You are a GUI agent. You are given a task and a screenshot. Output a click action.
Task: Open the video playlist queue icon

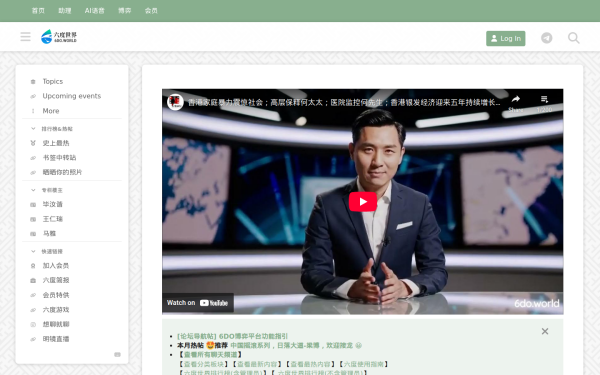[x=544, y=99]
